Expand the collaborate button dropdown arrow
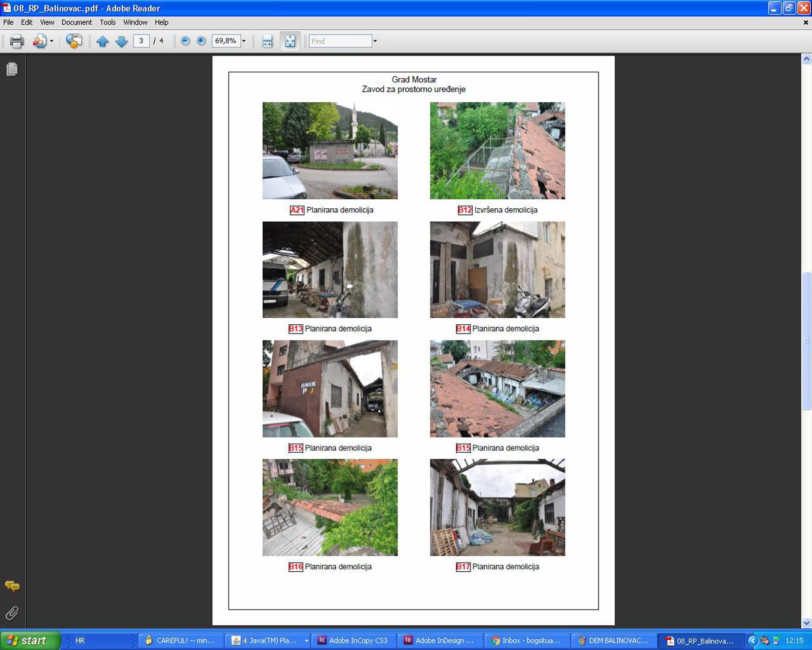 (x=52, y=41)
